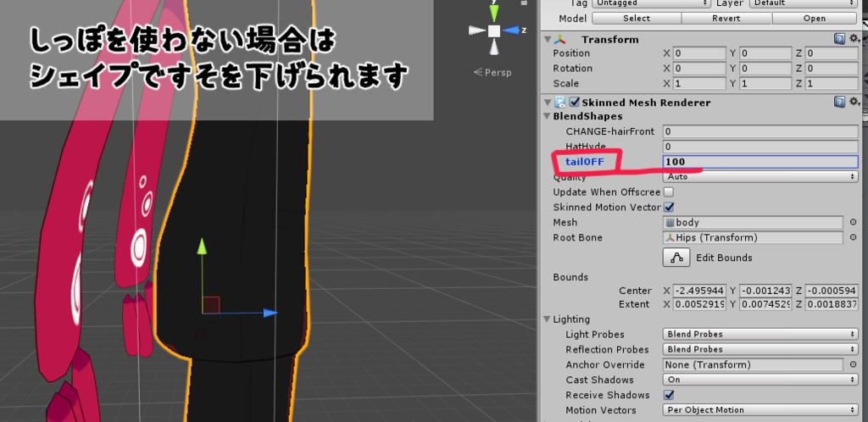The width and height of the screenshot is (868, 422).
Task: Click the Bounds Extent Y field
Action: point(765,304)
